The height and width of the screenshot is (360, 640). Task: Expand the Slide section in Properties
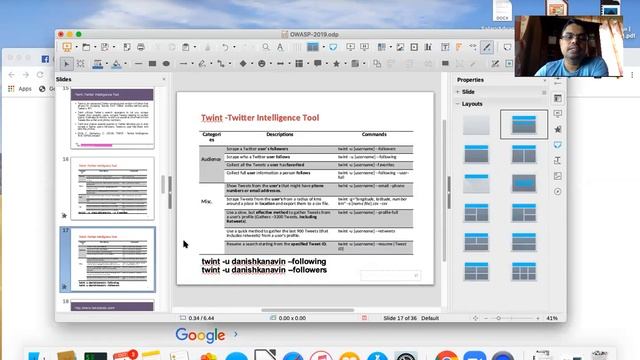coord(458,92)
